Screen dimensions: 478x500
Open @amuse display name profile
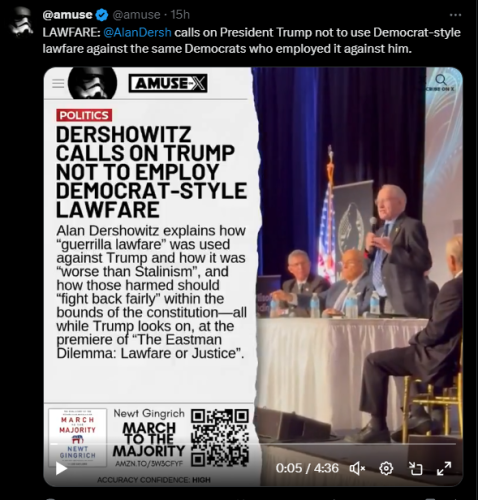67,15
